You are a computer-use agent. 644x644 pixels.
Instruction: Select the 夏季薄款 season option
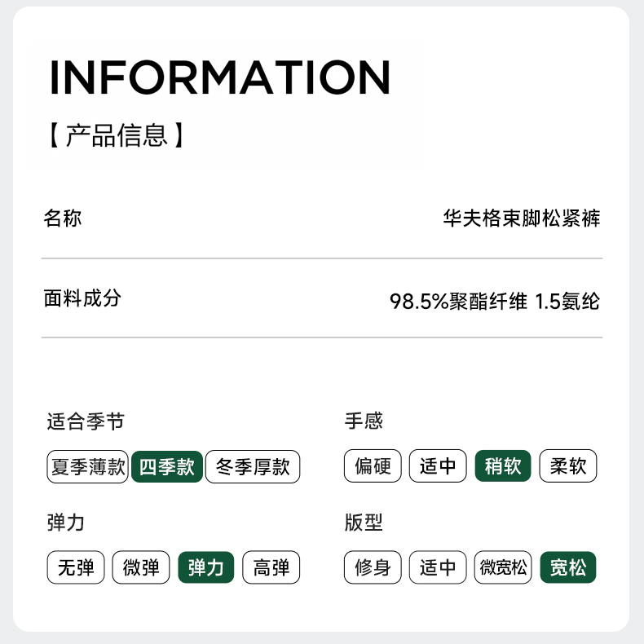click(x=88, y=467)
